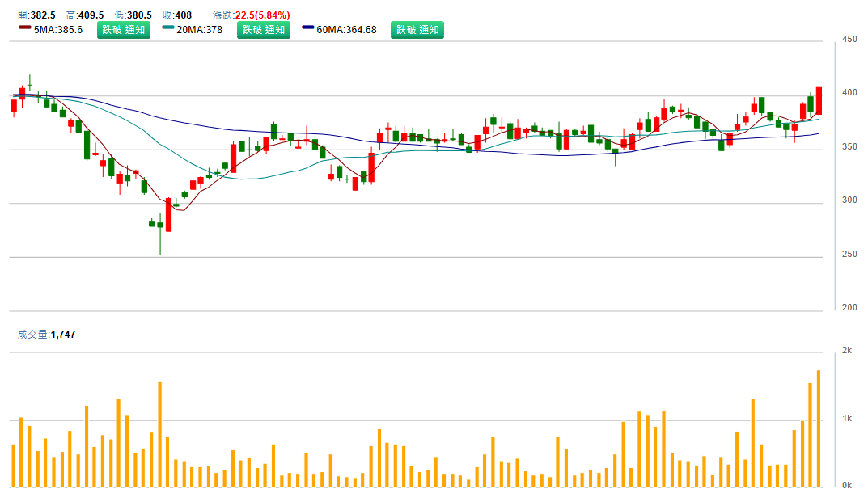868x502 pixels.
Task: Click the navy 60MA legend line
Action: pyautogui.click(x=308, y=27)
